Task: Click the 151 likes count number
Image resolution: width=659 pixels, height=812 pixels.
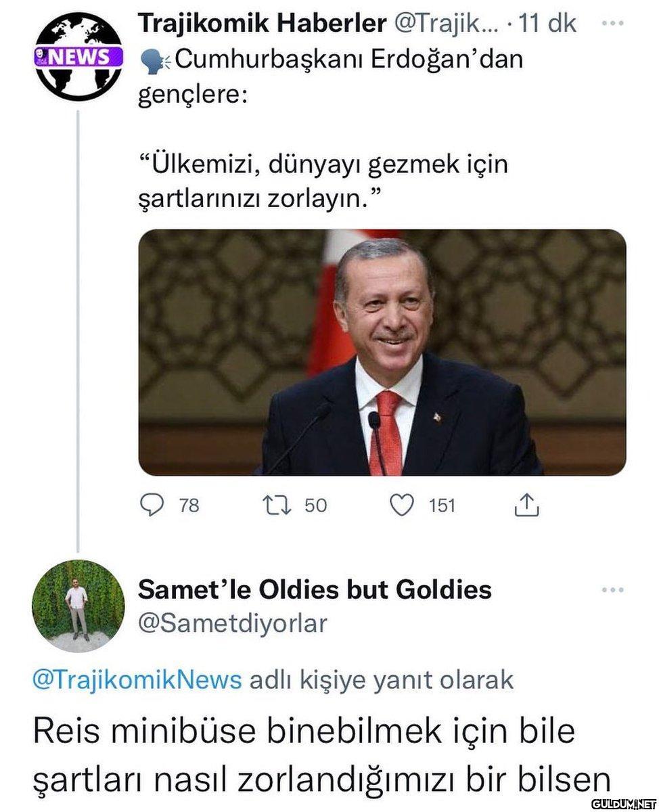Action: (442, 505)
